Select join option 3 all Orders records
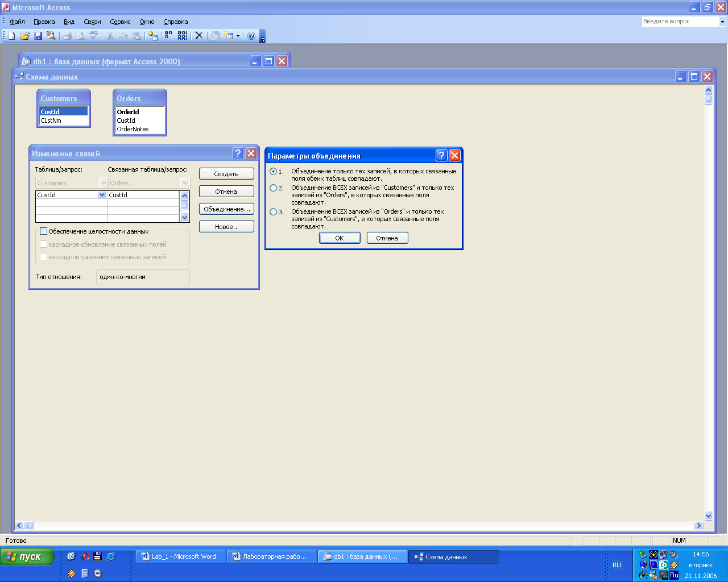This screenshot has width=728, height=582. pyautogui.click(x=274, y=211)
